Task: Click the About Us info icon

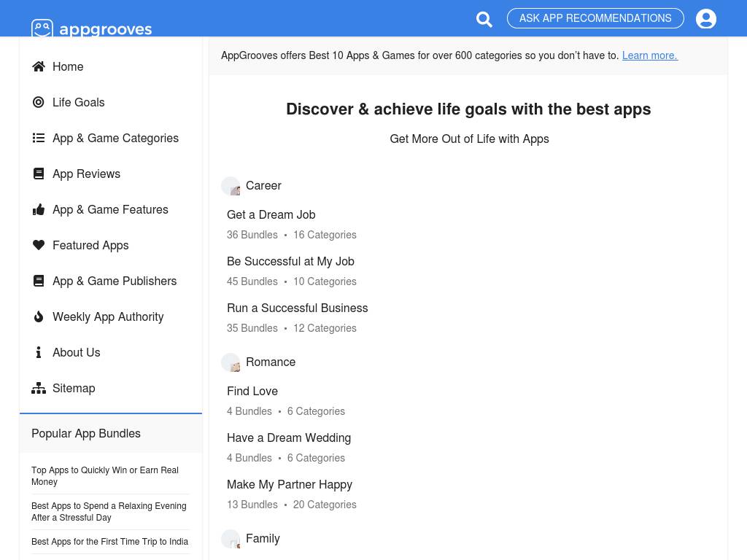Action: pyautogui.click(x=39, y=352)
